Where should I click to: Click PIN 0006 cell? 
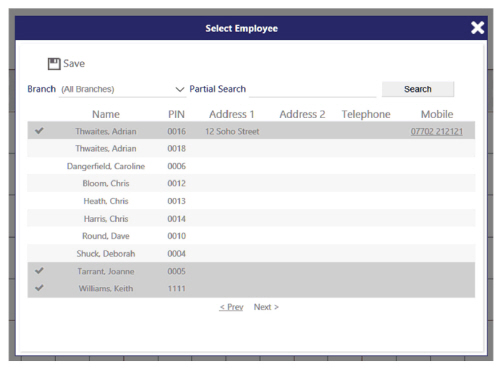(177, 166)
